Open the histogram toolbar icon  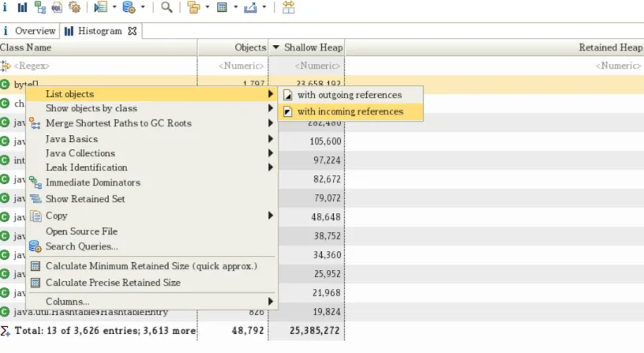(x=22, y=7)
